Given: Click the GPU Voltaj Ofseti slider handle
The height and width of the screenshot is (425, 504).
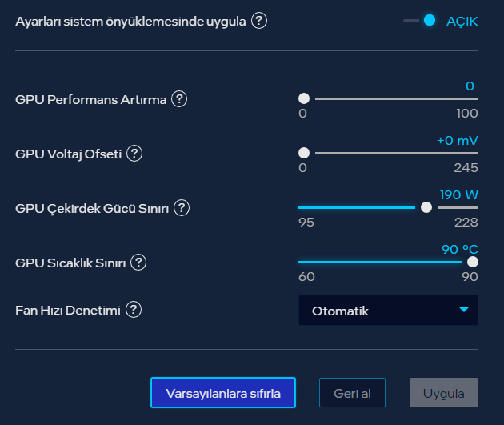Looking at the screenshot, I should coord(304,153).
